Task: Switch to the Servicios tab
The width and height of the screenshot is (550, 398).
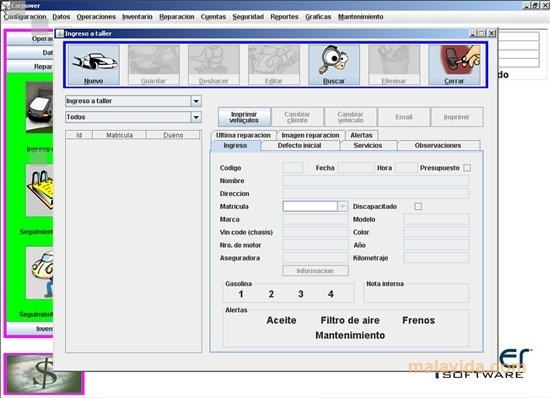Action: click(x=368, y=146)
